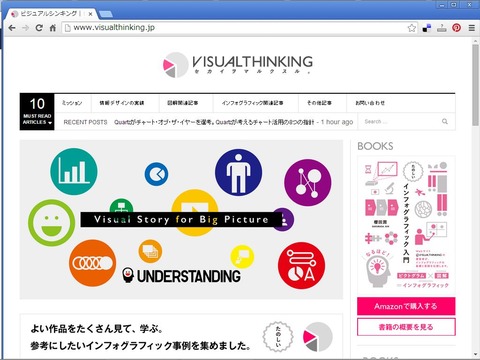
Task: Select the ビジュアルシンキング browser tab
Action: [x=50, y=14]
